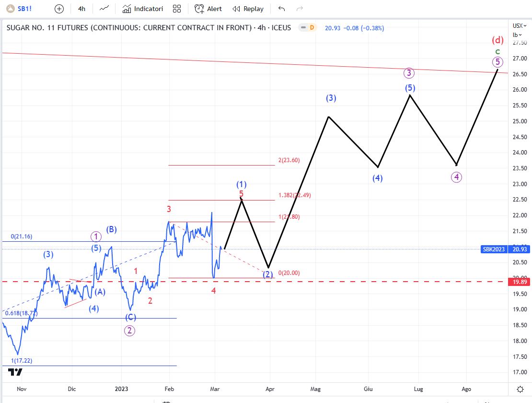This screenshot has width=532, height=403.
Task: Click the undo arrow icon
Action: pyautogui.click(x=281, y=9)
